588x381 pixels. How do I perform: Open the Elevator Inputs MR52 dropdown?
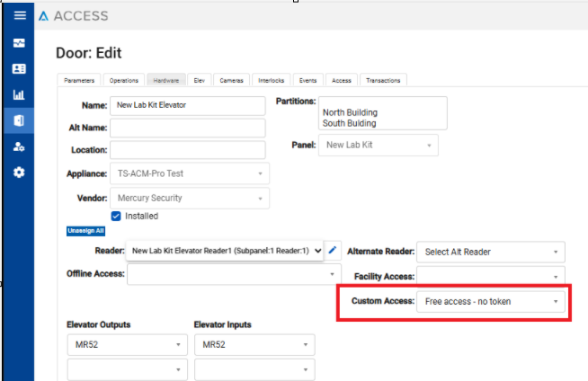[254, 345]
